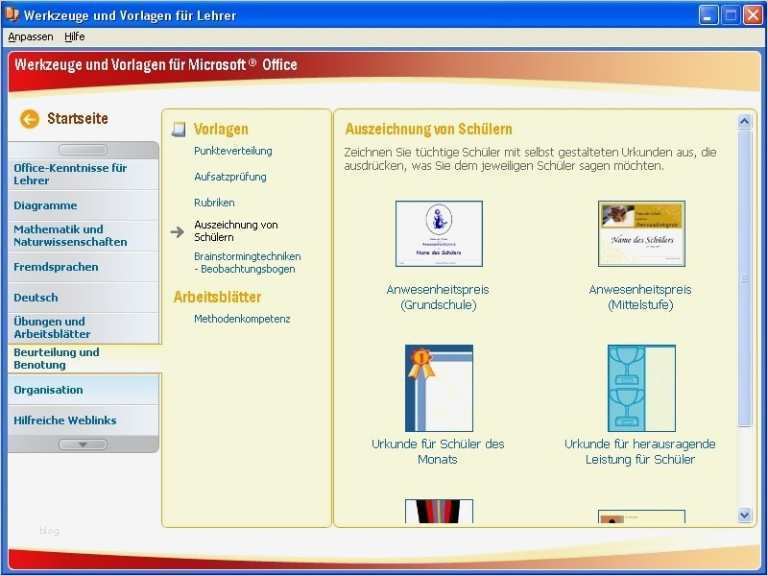Go to Startseite
768x576 pixels.
77,119
